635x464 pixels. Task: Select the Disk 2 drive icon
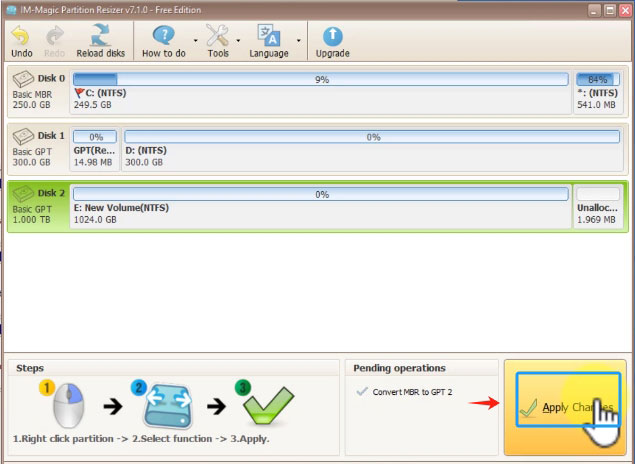point(23,194)
